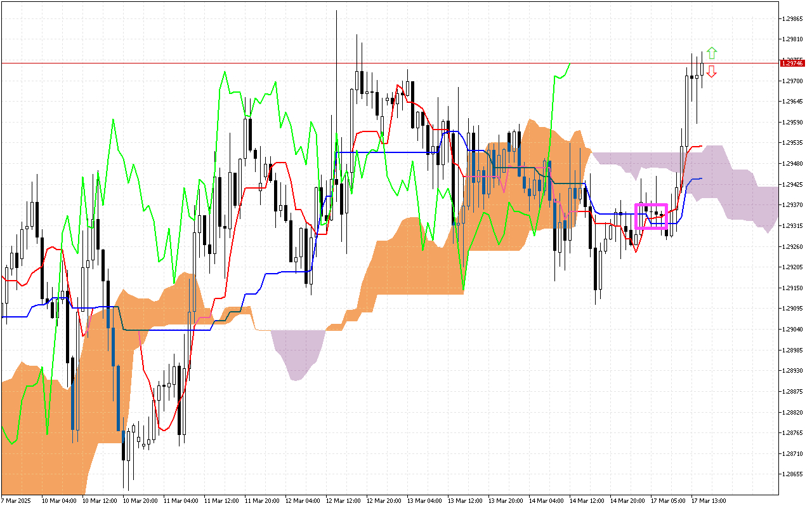Click the 1.29150 price axis label

(x=792, y=288)
